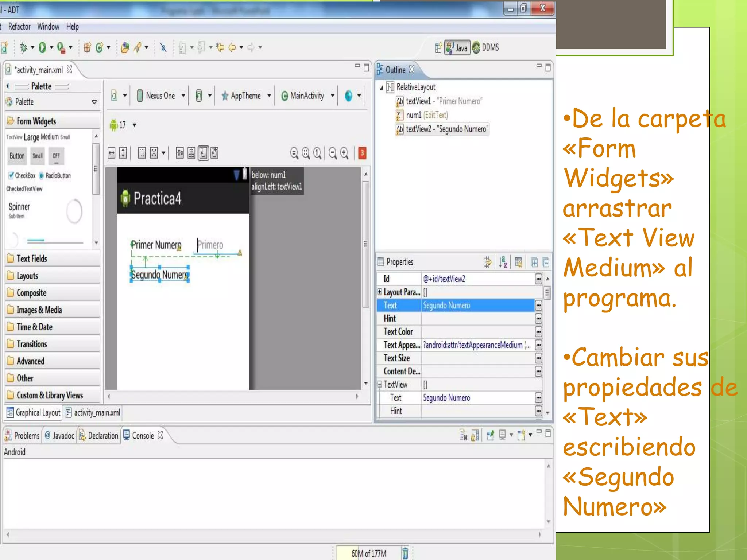
Task: Open the Palette options dropdown arrow
Action: point(94,102)
